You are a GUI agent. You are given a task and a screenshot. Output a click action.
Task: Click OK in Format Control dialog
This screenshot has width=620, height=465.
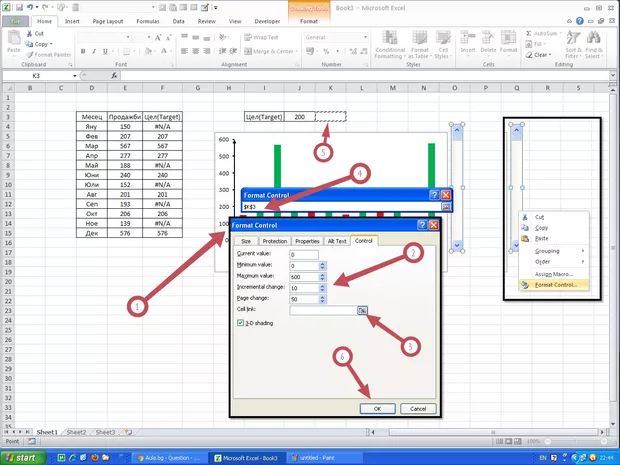pos(377,409)
